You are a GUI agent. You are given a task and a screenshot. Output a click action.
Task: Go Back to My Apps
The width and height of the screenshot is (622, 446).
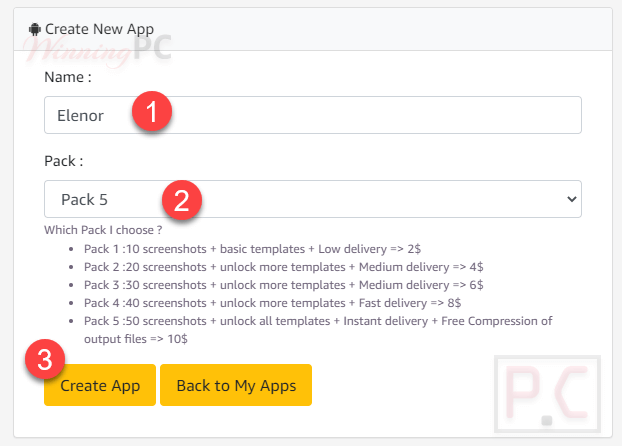tap(236, 385)
